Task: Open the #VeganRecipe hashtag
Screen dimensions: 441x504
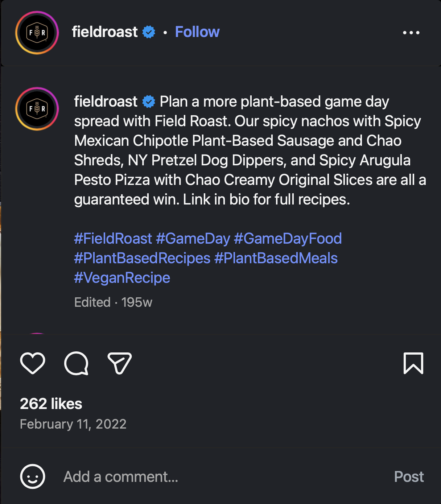Action: (122, 278)
